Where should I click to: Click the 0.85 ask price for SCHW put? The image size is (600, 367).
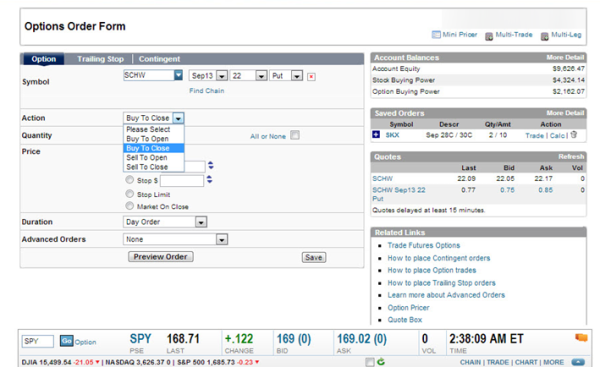545,190
